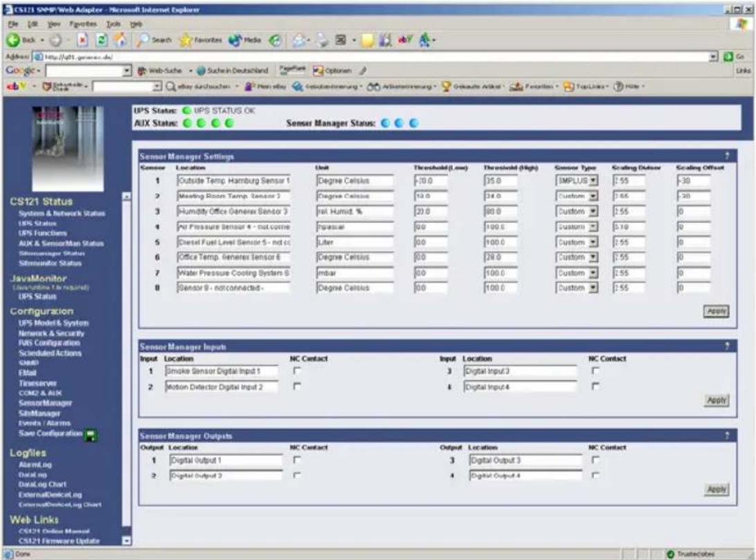Click the Stop loading icon
The height and width of the screenshot is (560, 756).
click(x=82, y=40)
